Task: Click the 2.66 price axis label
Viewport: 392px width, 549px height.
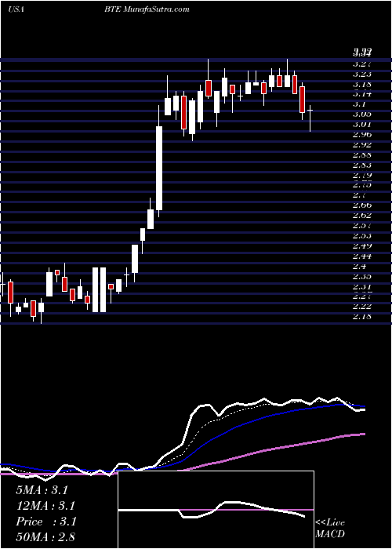Action: pyautogui.click(x=362, y=205)
